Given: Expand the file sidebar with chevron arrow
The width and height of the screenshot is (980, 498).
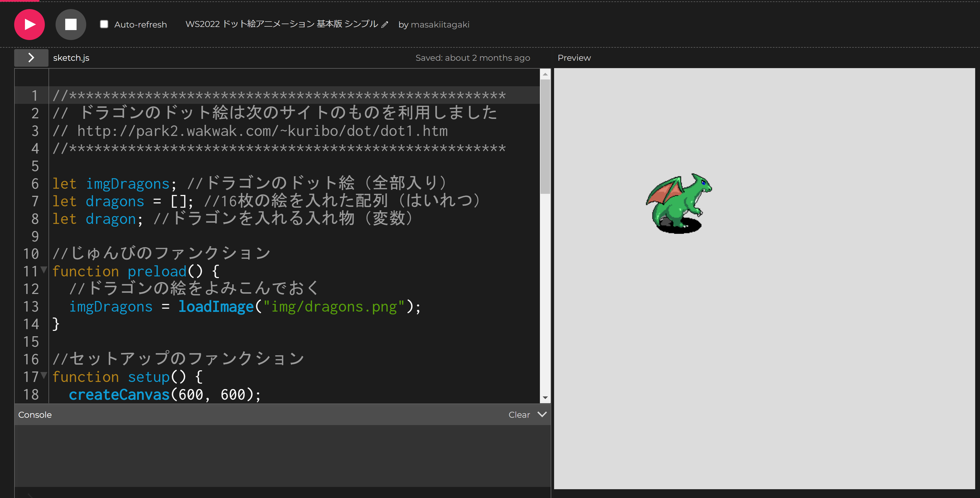Looking at the screenshot, I should point(31,58).
